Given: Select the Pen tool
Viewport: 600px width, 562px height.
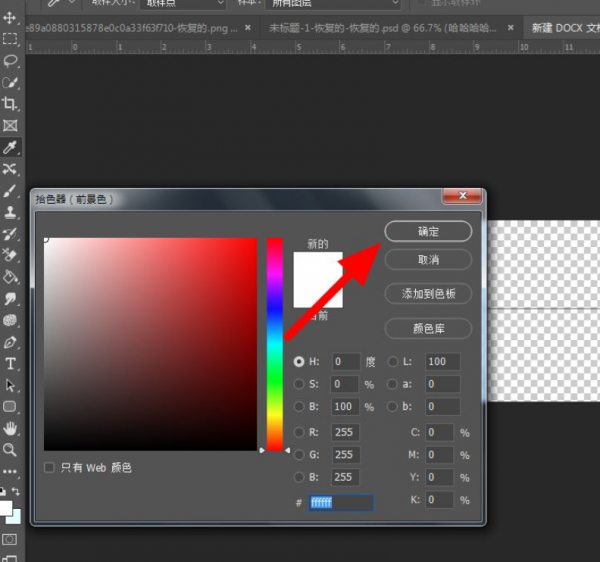Looking at the screenshot, I should 10,342.
